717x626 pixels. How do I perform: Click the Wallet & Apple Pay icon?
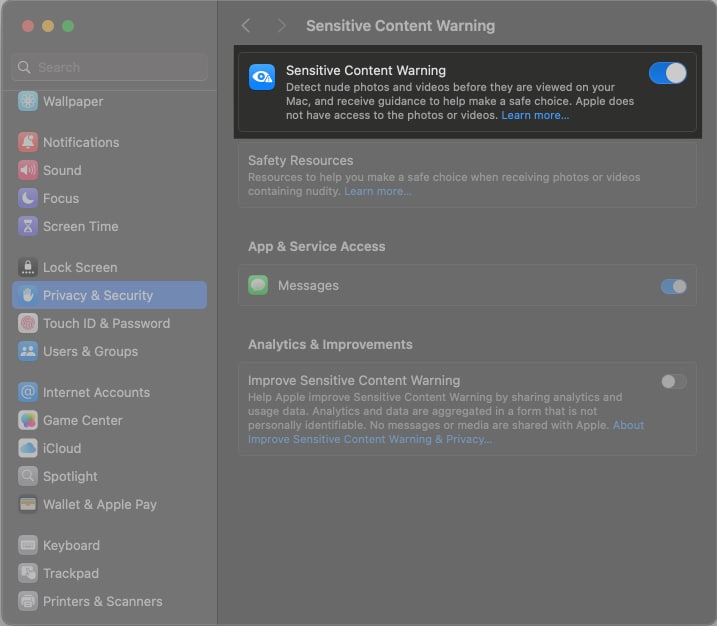[28, 504]
